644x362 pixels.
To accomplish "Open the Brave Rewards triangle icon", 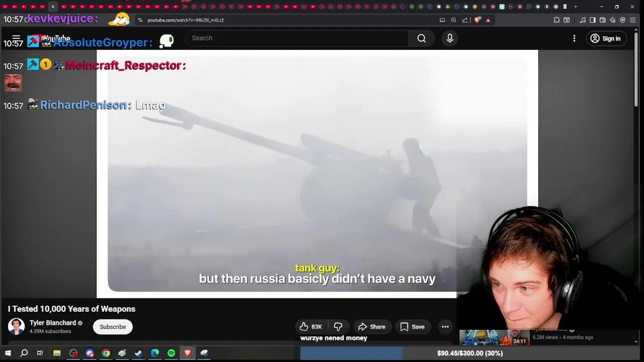I will [488, 20].
